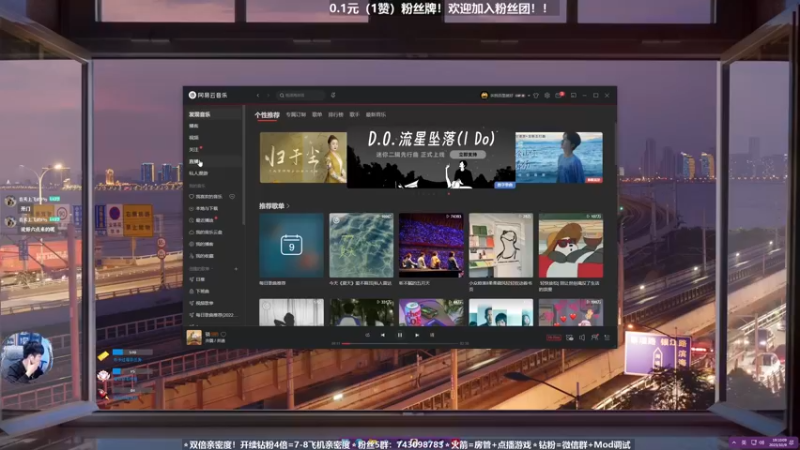This screenshot has width=800, height=450.
Task: Select audio quality badge in player bar
Action: (x=554, y=338)
